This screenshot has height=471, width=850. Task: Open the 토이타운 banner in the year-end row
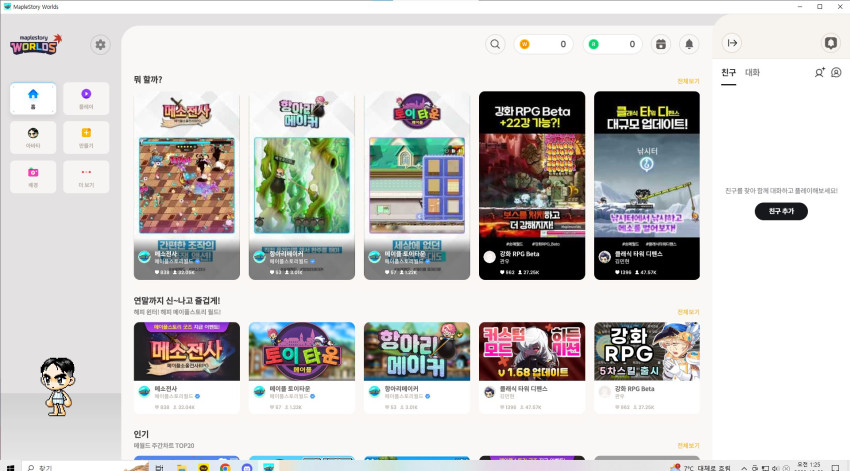click(302, 351)
